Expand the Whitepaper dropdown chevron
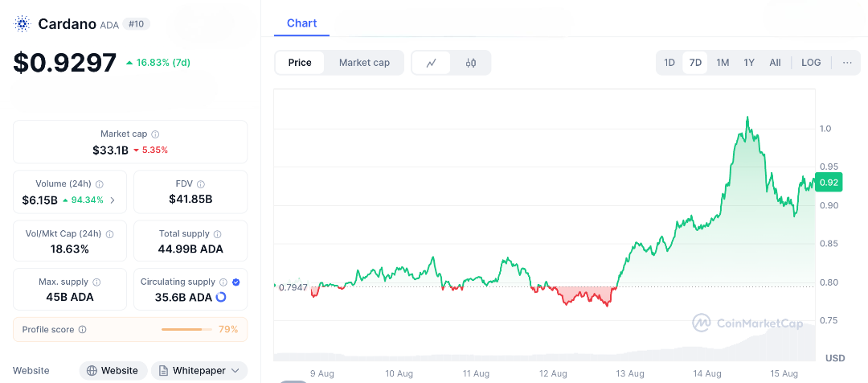 (x=235, y=370)
